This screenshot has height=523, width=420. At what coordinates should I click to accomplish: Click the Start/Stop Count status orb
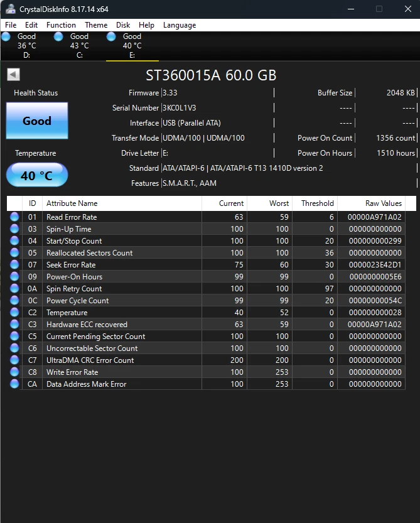point(14,241)
